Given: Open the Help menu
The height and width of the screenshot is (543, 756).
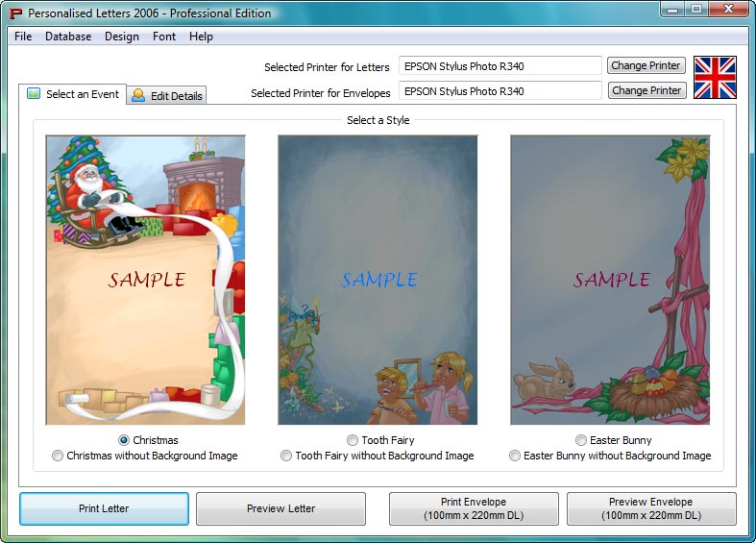Looking at the screenshot, I should click(x=201, y=37).
